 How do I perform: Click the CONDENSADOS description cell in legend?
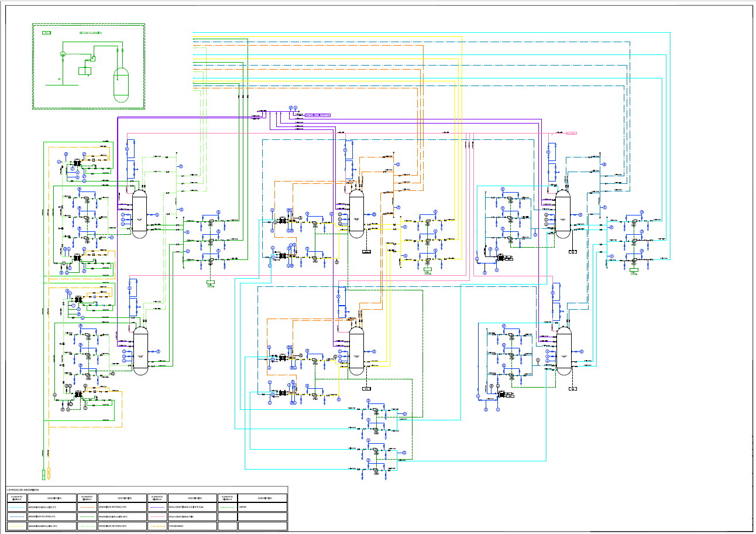coord(193,527)
